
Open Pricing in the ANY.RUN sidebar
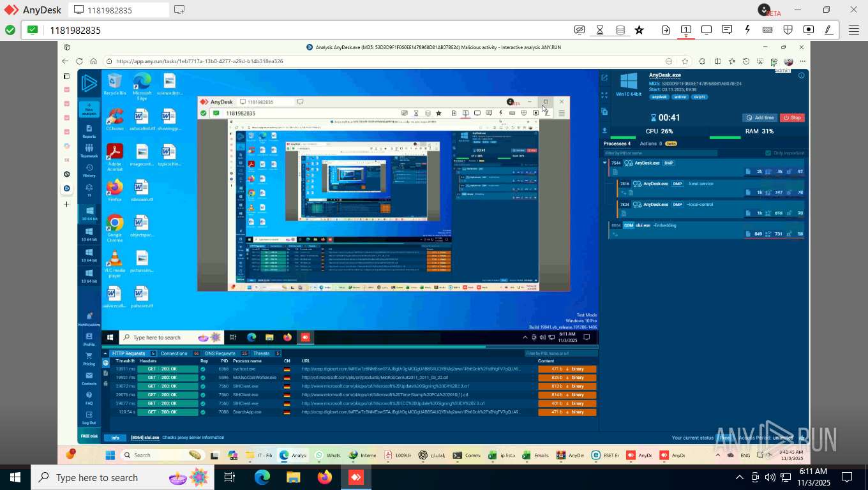coord(89,359)
